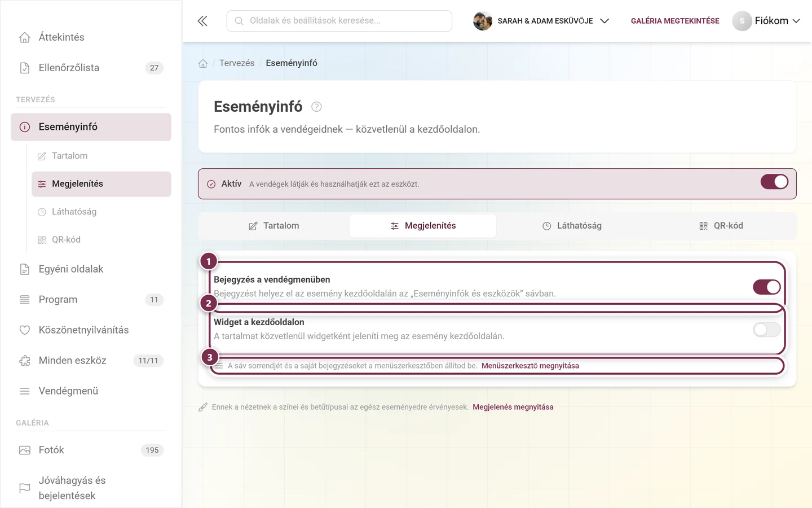812x508 pixels.
Task: Click the Menüszerkesztő megnyitása link
Action: pyautogui.click(x=530, y=366)
